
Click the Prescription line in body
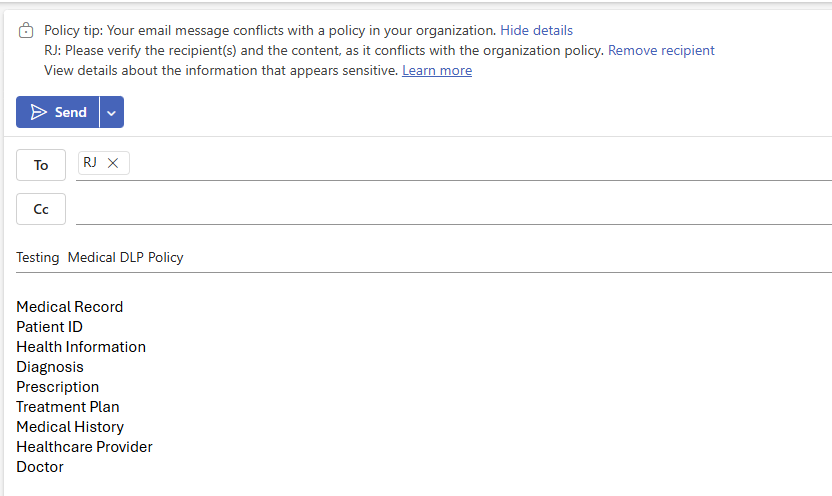58,387
